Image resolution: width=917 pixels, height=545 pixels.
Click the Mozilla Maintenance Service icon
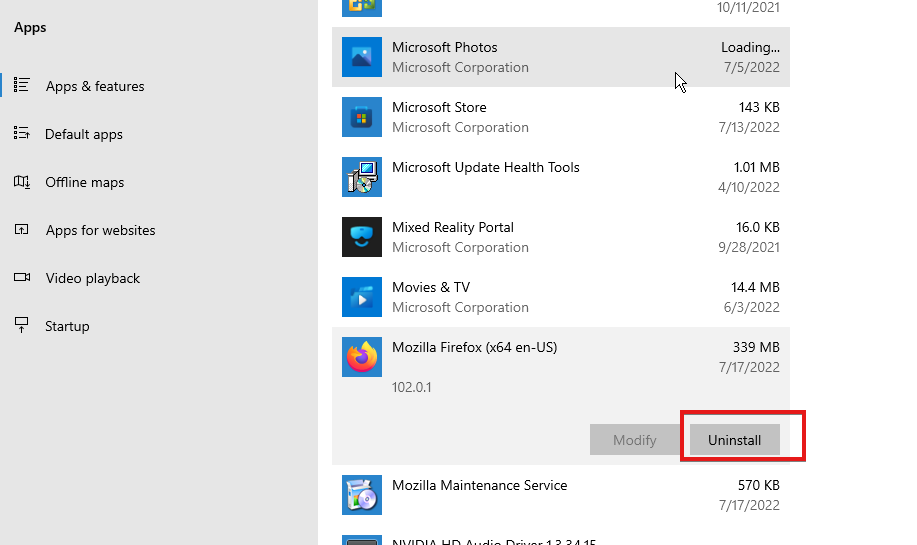pyautogui.click(x=362, y=495)
